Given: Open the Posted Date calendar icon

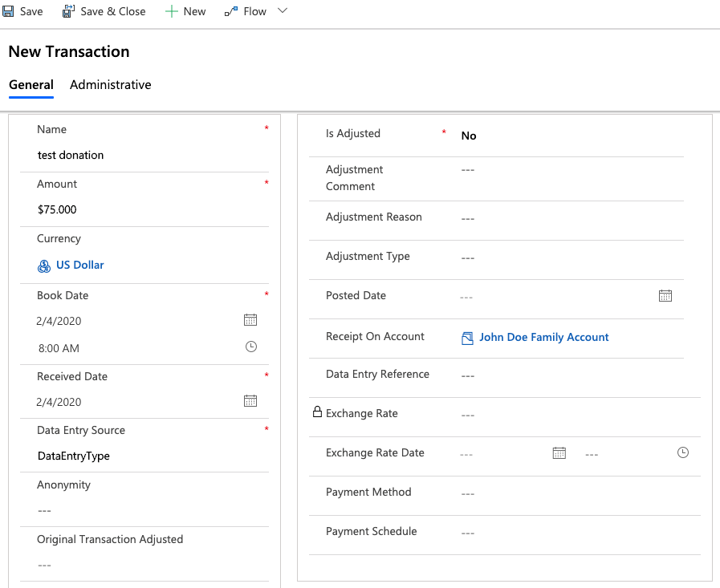Looking at the screenshot, I should 665,296.
